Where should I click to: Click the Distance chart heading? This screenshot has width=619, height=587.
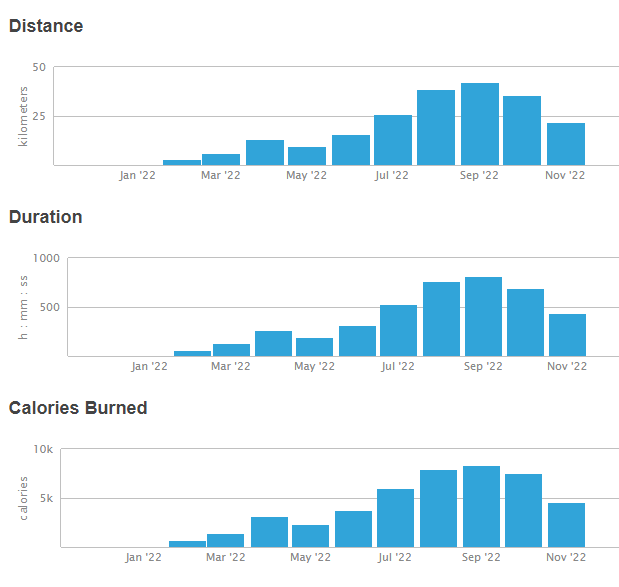[46, 26]
